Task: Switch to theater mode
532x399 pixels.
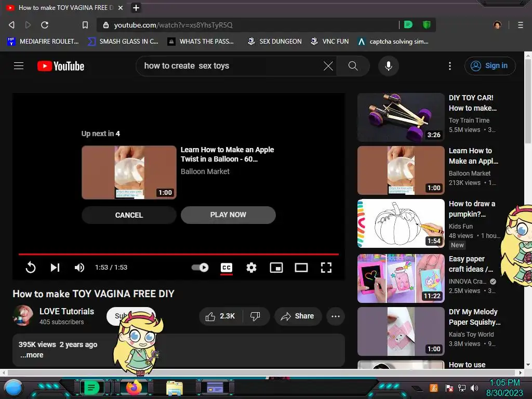Action: [x=301, y=268]
